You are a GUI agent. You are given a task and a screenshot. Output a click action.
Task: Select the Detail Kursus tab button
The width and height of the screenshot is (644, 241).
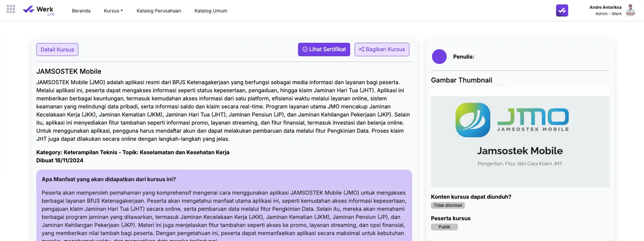[x=57, y=50]
